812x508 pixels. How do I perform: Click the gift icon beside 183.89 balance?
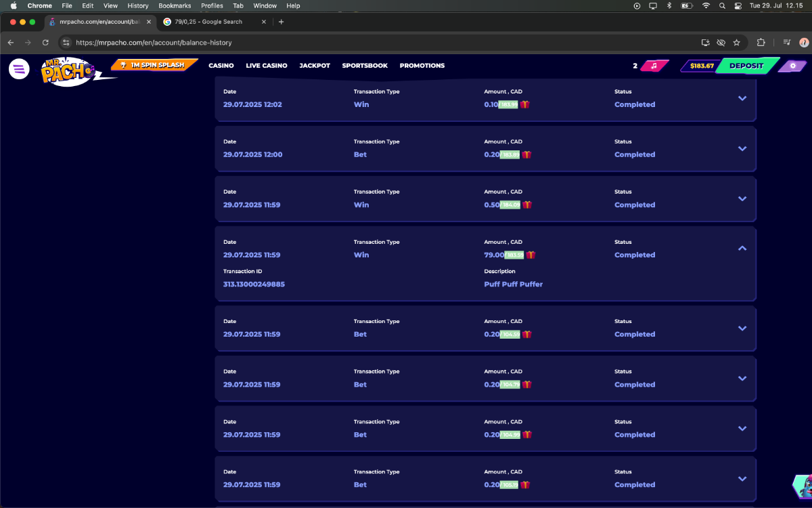(x=526, y=154)
